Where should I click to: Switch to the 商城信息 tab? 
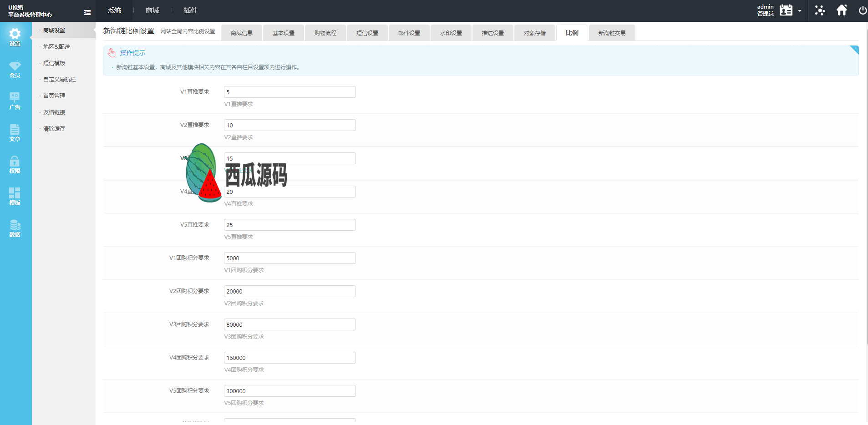(242, 33)
